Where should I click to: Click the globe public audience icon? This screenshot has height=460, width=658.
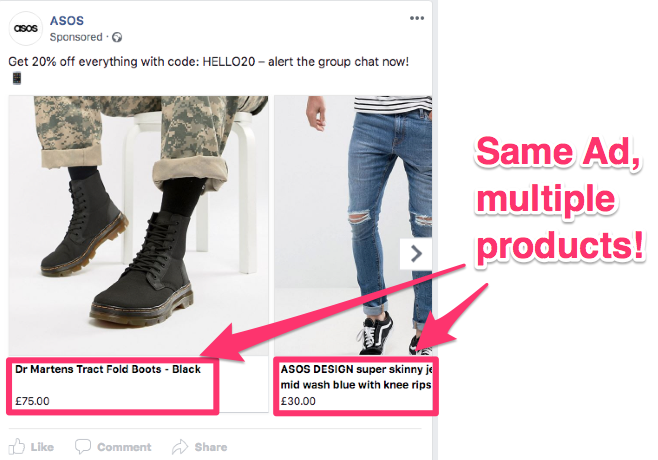click(x=117, y=37)
